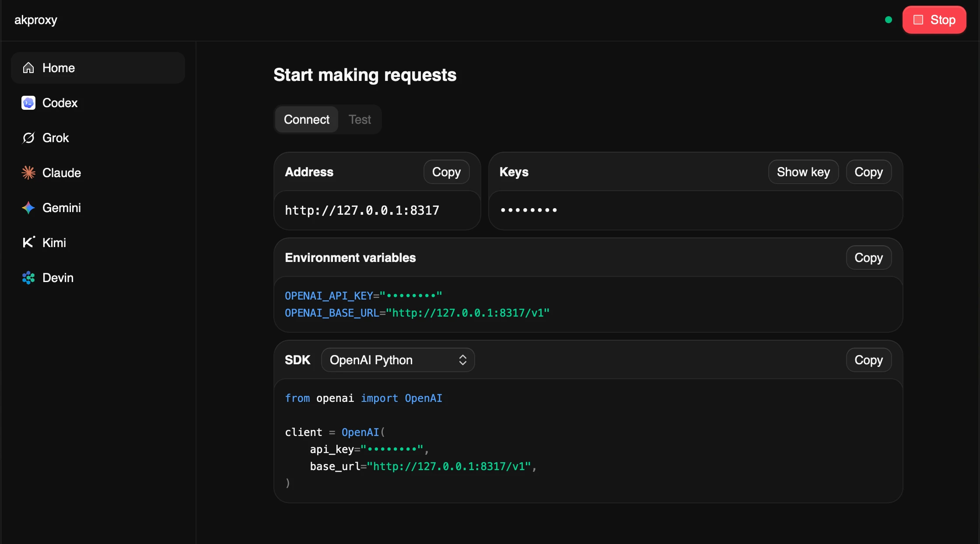Click the SDK dropdown chevron arrows
The image size is (980, 544).
[x=462, y=360]
